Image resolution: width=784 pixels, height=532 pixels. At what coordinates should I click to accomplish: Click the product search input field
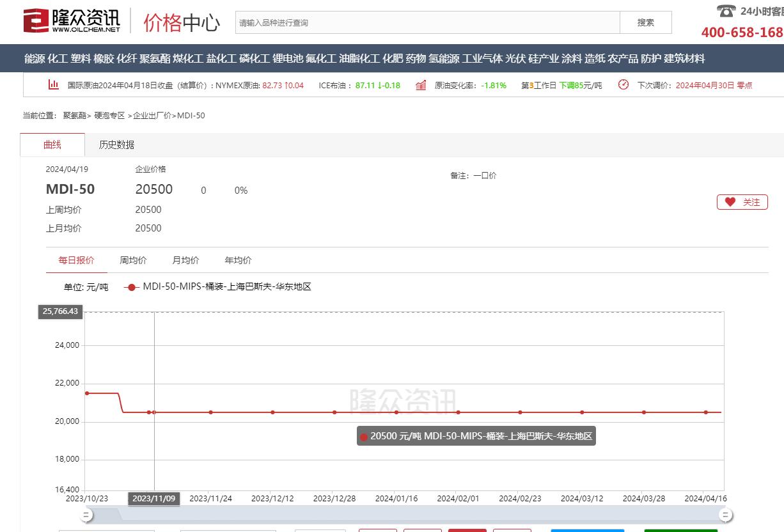(x=428, y=22)
